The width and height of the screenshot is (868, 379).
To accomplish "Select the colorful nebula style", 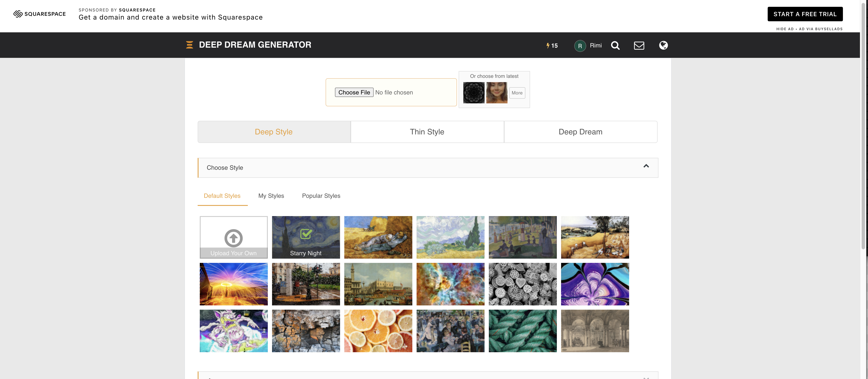I will point(450,284).
